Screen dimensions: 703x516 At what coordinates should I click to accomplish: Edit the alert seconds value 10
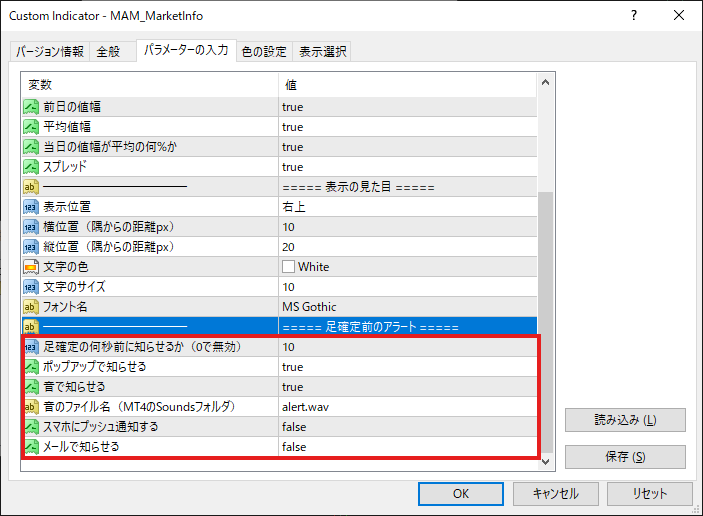tap(407, 347)
